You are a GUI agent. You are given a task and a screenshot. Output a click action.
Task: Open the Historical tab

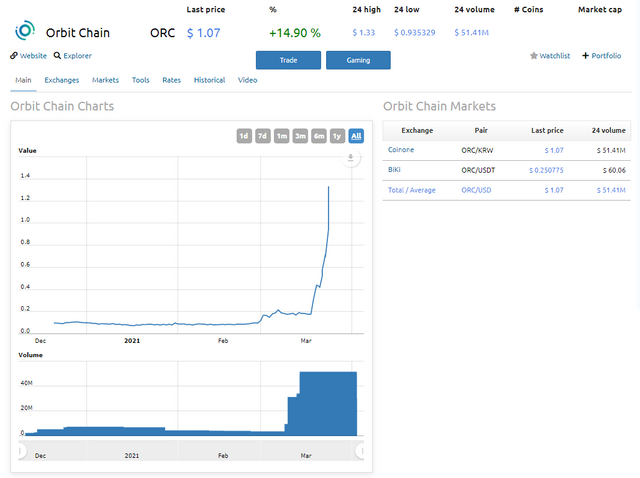(209, 80)
